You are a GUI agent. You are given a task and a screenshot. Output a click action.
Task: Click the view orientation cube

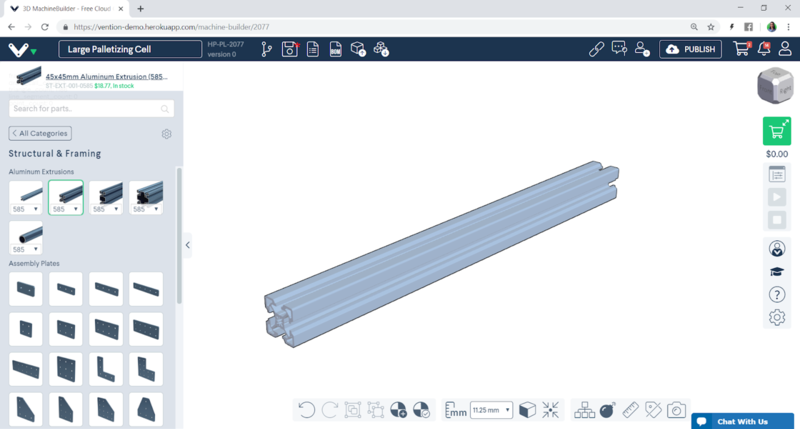pos(775,86)
